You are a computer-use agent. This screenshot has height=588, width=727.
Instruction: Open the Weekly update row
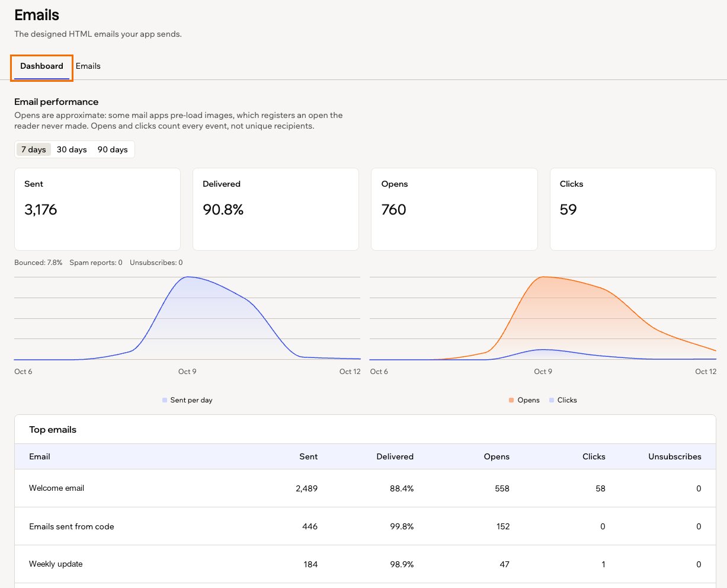click(365, 564)
